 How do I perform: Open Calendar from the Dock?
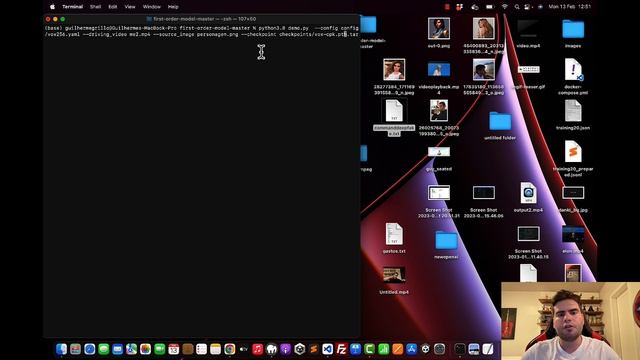(x=173, y=349)
